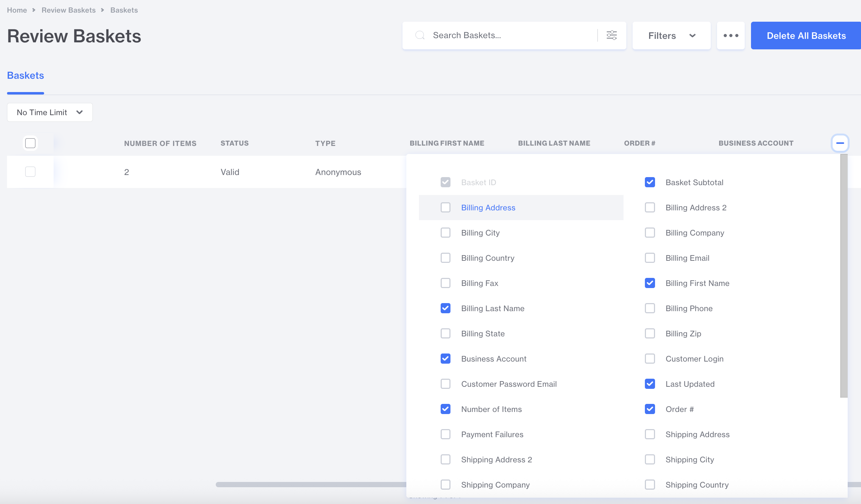The height and width of the screenshot is (504, 861).
Task: Sort by Number of Items column header
Action: pyautogui.click(x=160, y=143)
